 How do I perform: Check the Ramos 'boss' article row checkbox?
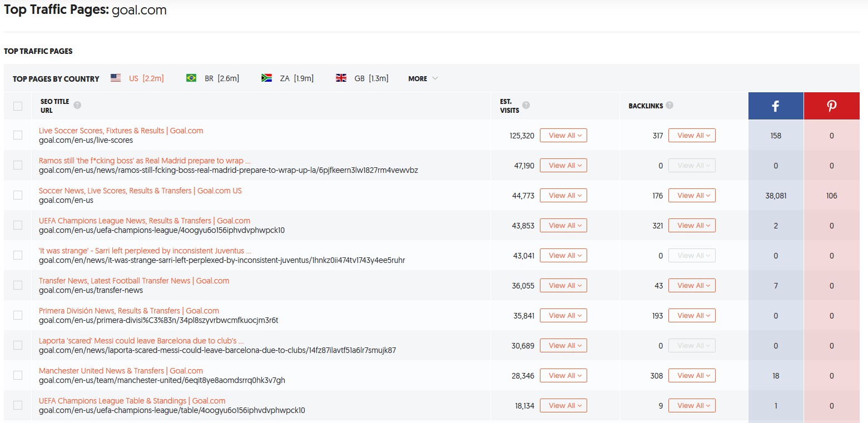tap(18, 165)
